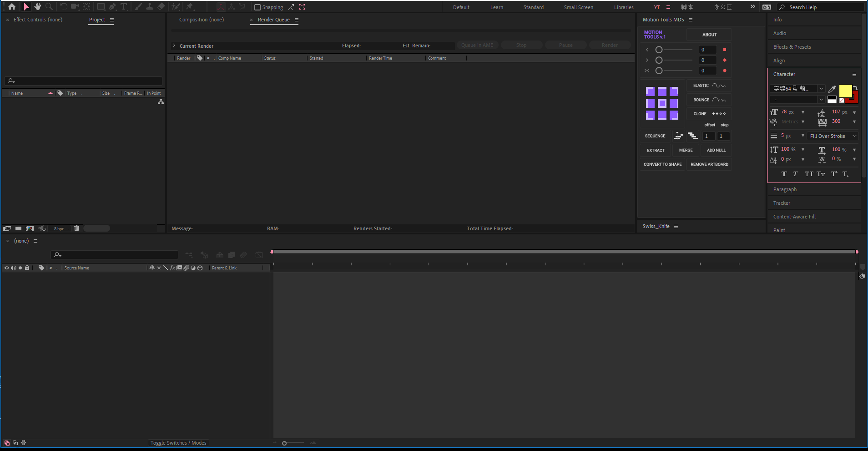Select the Roto Brush tool
The image size is (868, 451).
[176, 7]
